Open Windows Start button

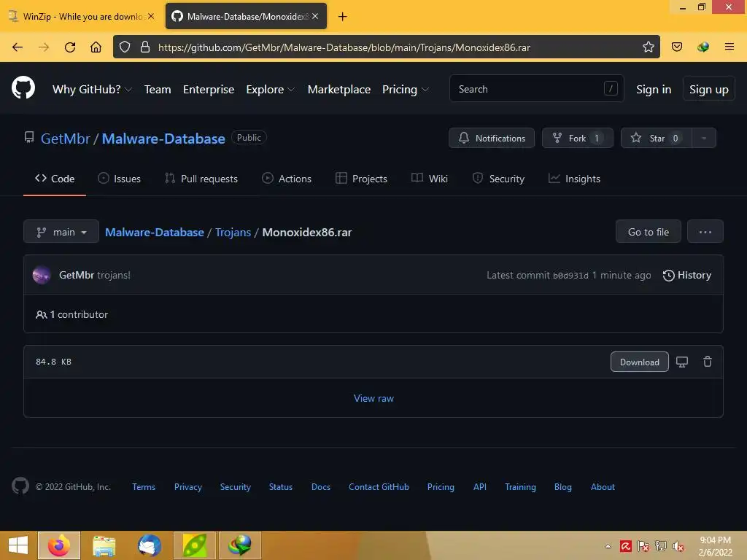coord(18,545)
